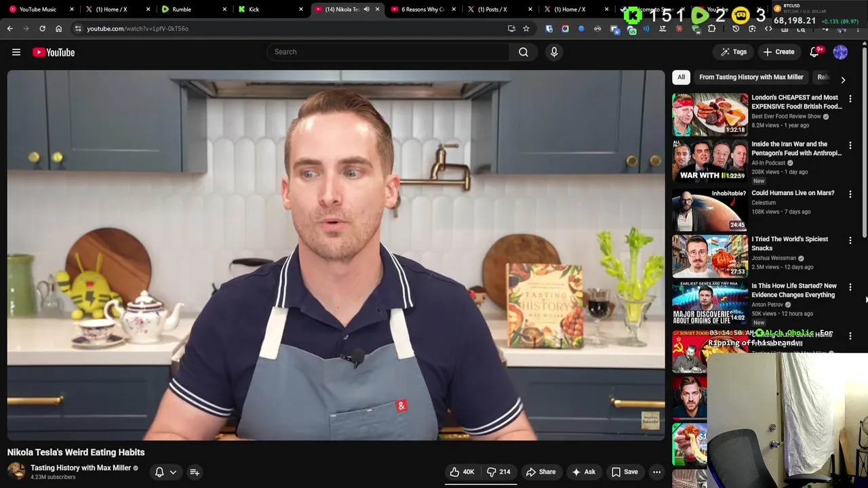Save video to a playlist
The image size is (868, 488).
click(624, 472)
